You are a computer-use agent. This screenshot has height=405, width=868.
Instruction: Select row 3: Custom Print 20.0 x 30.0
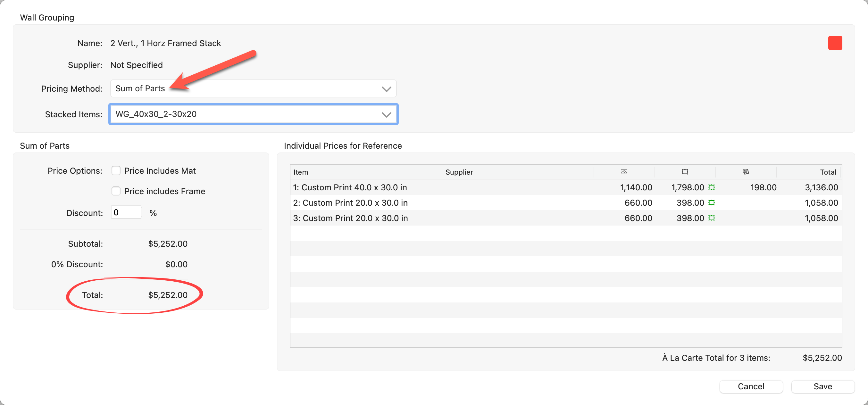pyautogui.click(x=350, y=218)
